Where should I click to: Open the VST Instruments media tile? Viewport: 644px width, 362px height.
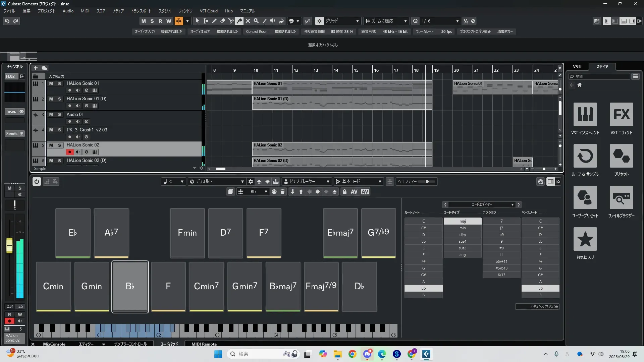(585, 114)
